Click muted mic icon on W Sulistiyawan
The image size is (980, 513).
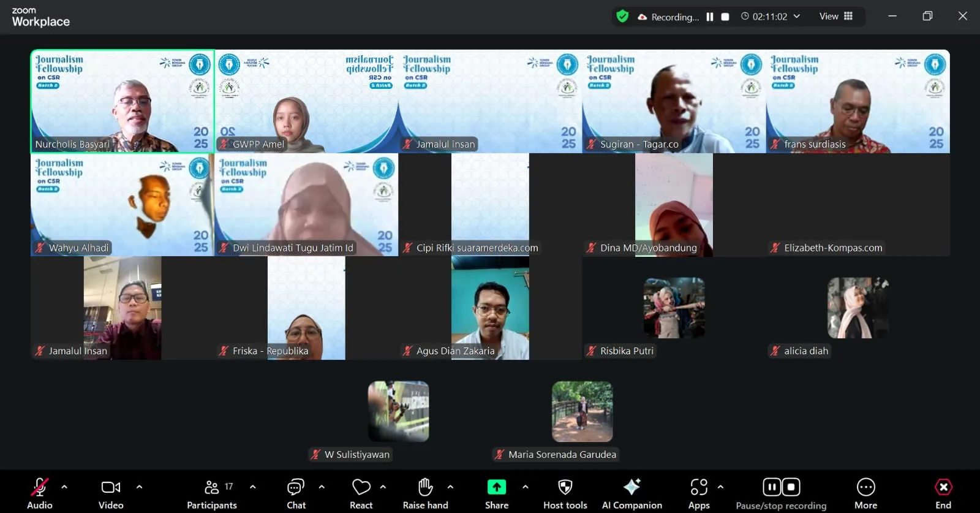pyautogui.click(x=316, y=454)
